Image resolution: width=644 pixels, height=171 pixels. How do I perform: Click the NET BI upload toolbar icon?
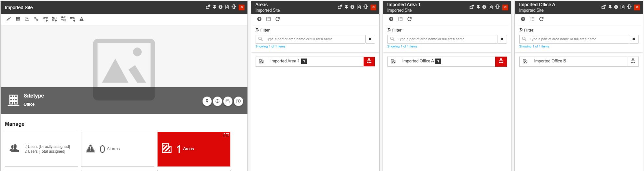tap(54, 19)
